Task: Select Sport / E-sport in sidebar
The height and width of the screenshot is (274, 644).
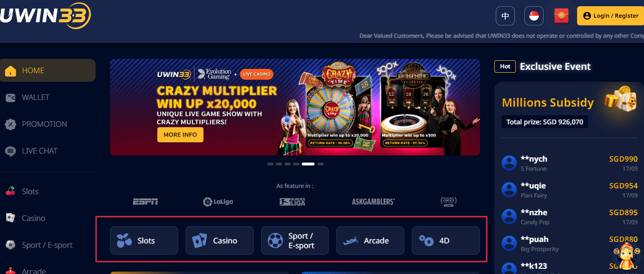Action: pos(47,245)
